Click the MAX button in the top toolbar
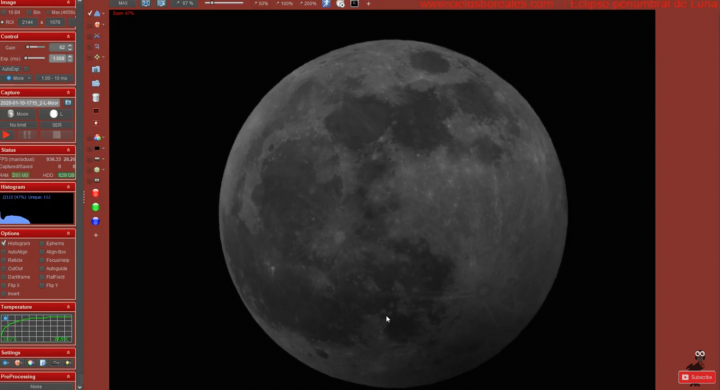Viewport: 720px width, 390px height. [123, 3]
